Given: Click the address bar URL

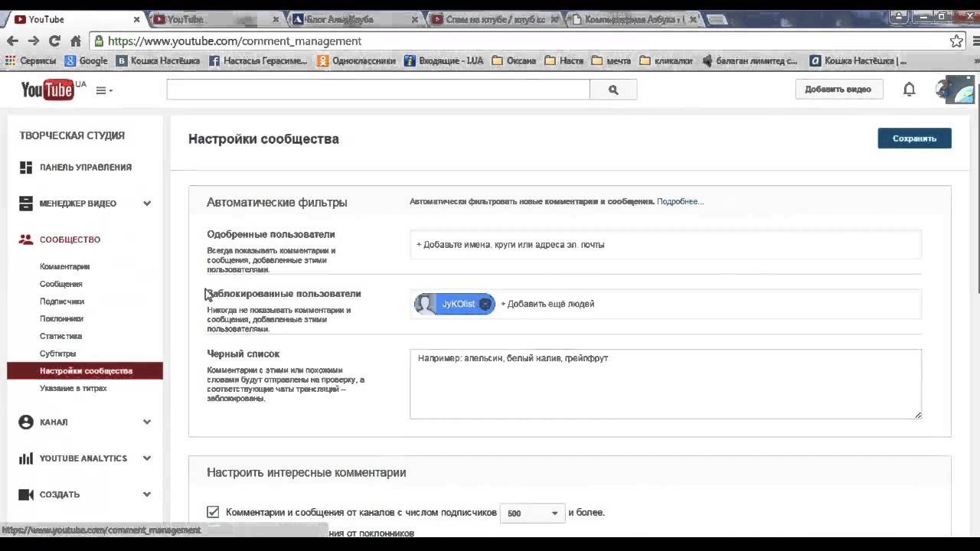Looking at the screenshot, I should tap(234, 41).
